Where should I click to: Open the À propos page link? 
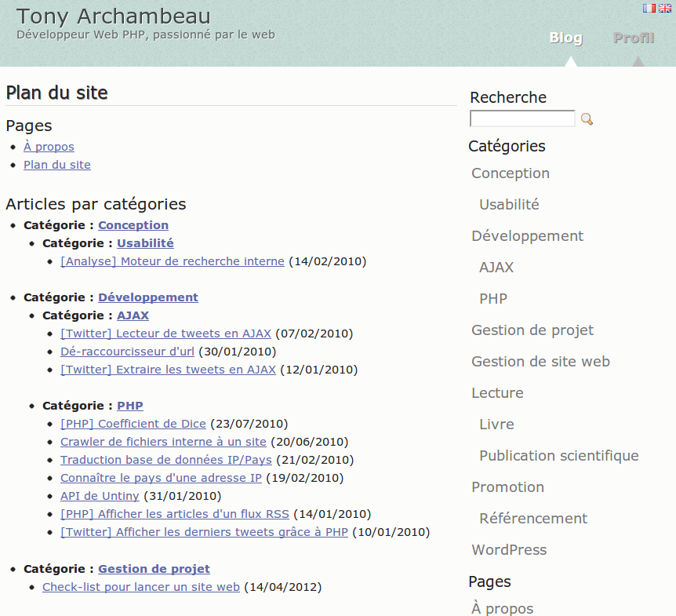[49, 147]
